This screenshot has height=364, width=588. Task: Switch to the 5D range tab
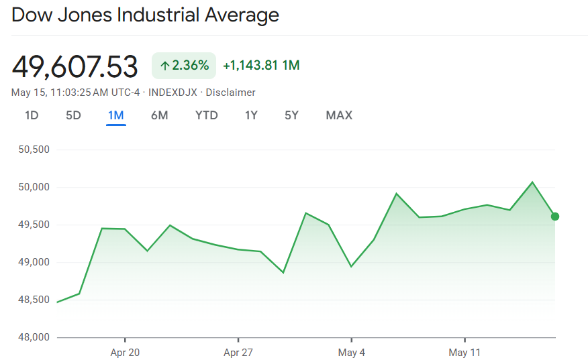[74, 115]
